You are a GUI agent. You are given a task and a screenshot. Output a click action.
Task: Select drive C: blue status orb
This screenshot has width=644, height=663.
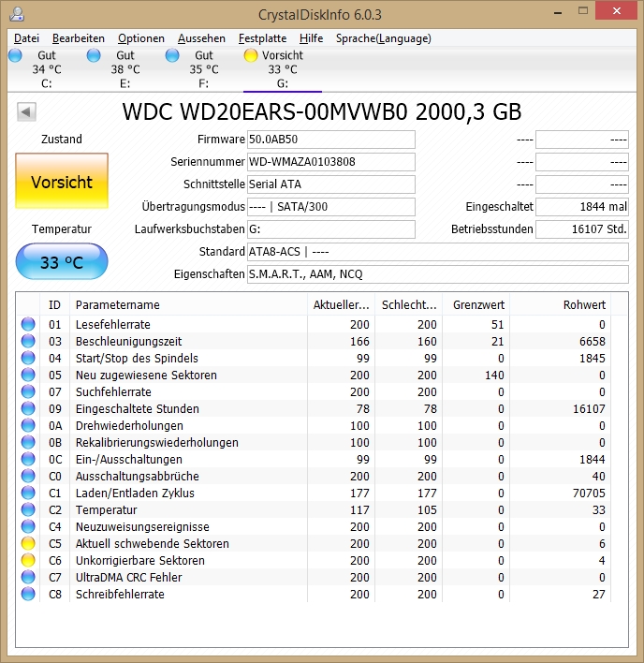pyautogui.click(x=15, y=55)
